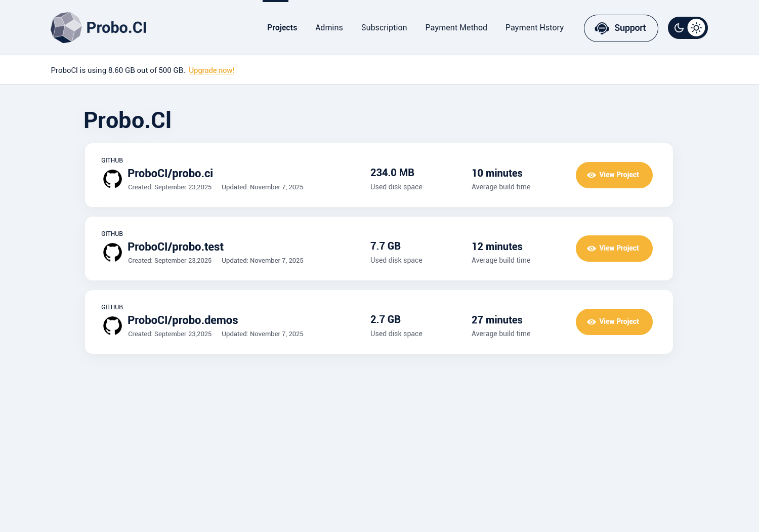This screenshot has width=759, height=532.
Task: Click GitHub icon beside ProboCI/probo.ci
Action: point(112,179)
